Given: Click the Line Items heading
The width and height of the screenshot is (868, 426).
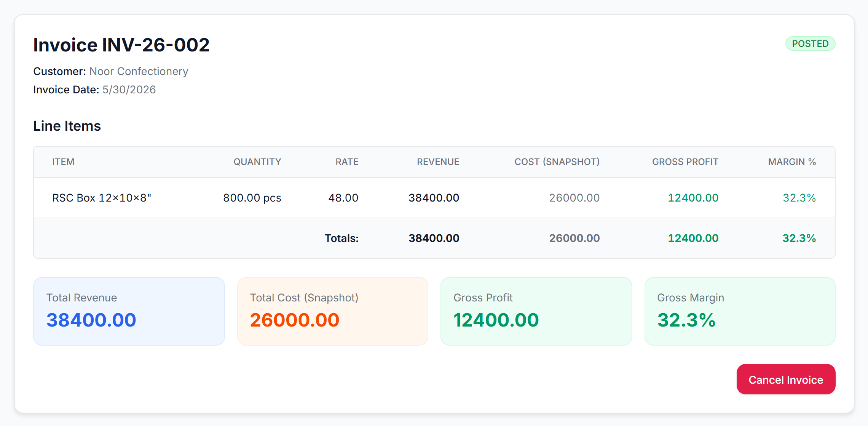Looking at the screenshot, I should click(67, 126).
